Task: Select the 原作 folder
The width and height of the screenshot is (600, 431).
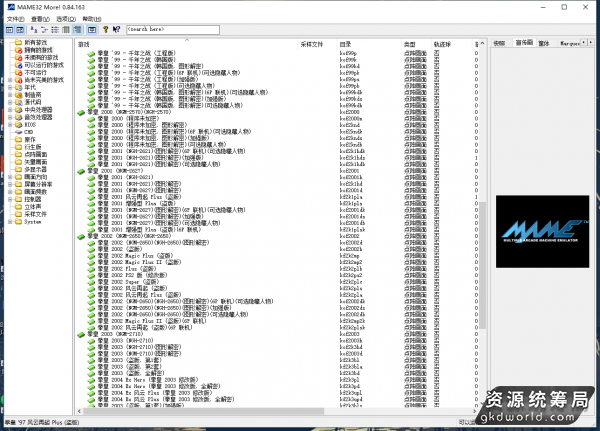Action: pos(30,140)
